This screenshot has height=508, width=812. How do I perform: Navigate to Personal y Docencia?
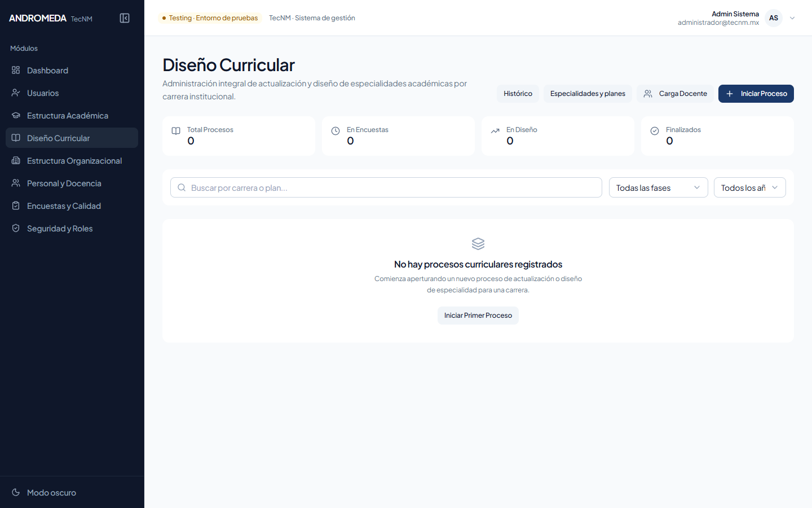[x=72, y=183]
